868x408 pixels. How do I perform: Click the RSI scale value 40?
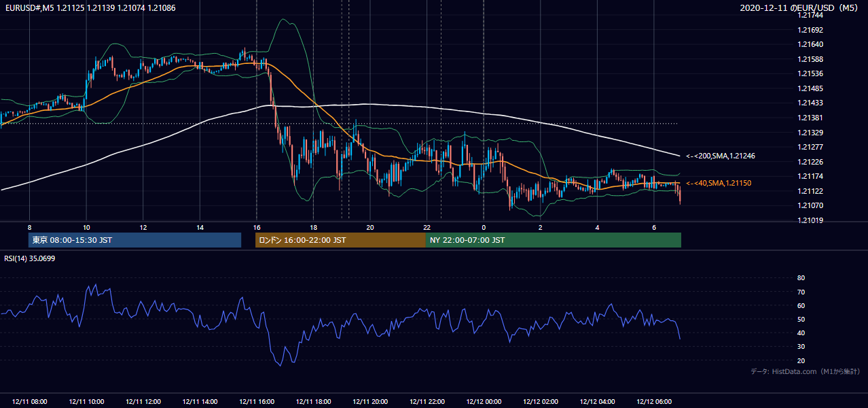[801, 333]
